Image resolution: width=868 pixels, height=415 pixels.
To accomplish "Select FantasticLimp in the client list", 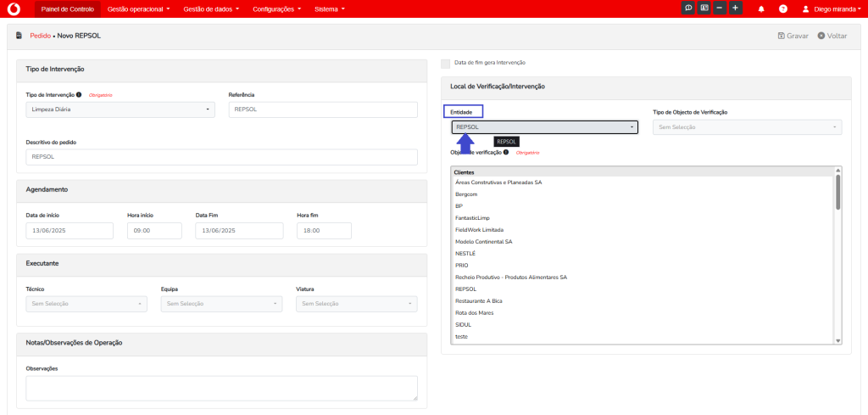I will click(472, 218).
